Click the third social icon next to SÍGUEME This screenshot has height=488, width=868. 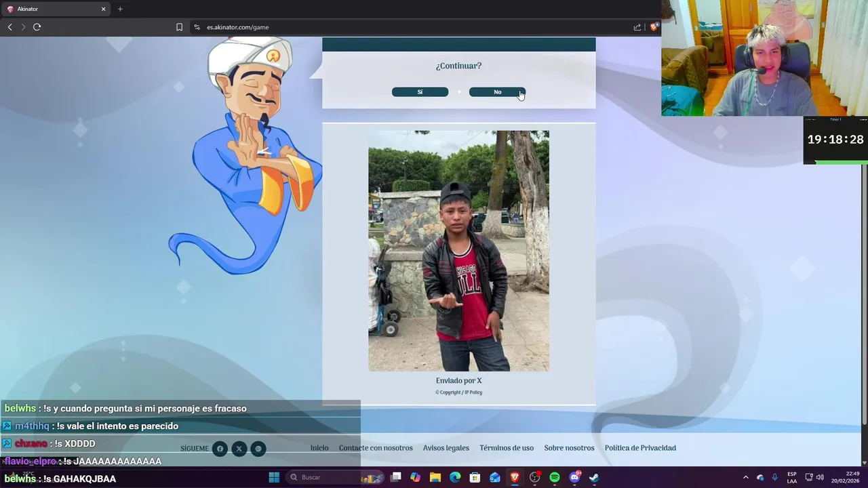258,449
